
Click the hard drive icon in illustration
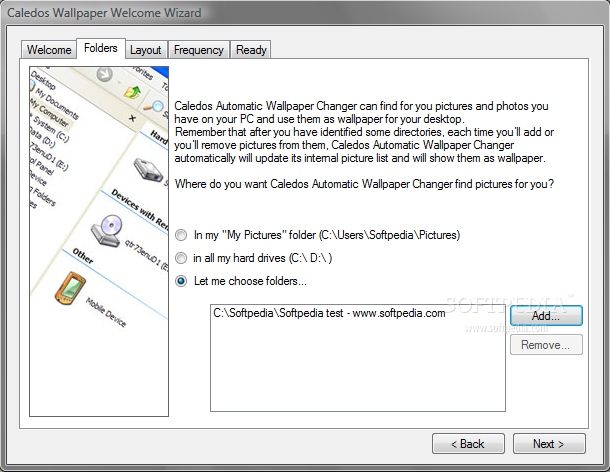pyautogui.click(x=148, y=170)
